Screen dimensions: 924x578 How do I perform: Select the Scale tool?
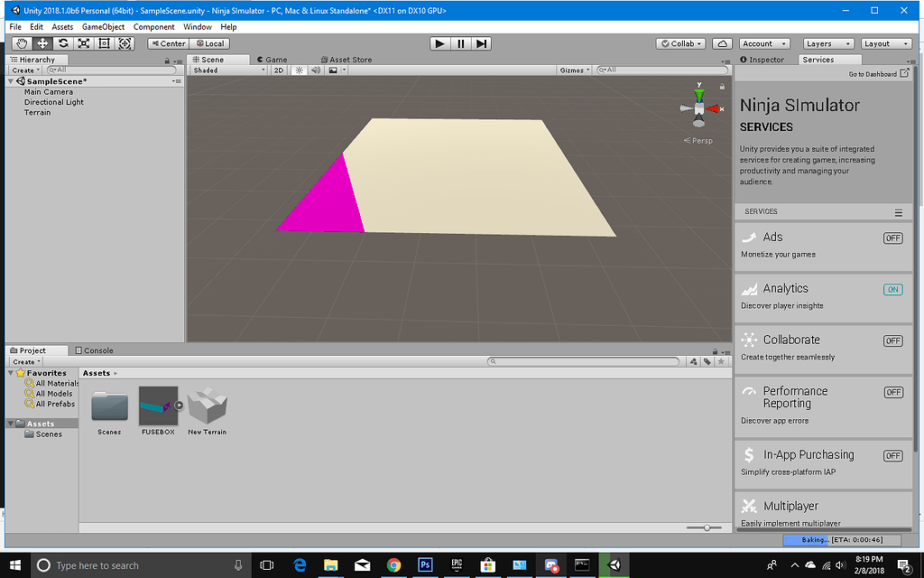pos(83,42)
